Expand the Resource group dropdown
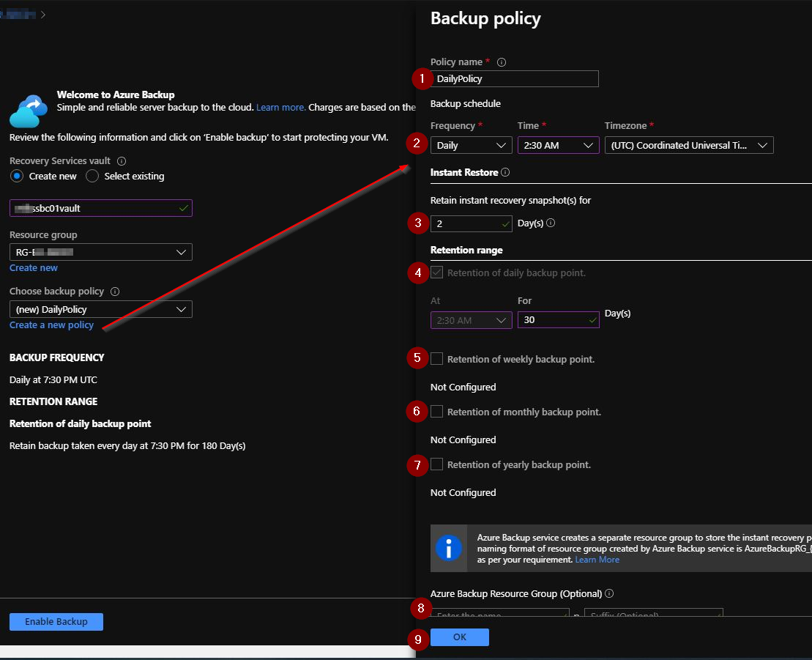 (100, 253)
